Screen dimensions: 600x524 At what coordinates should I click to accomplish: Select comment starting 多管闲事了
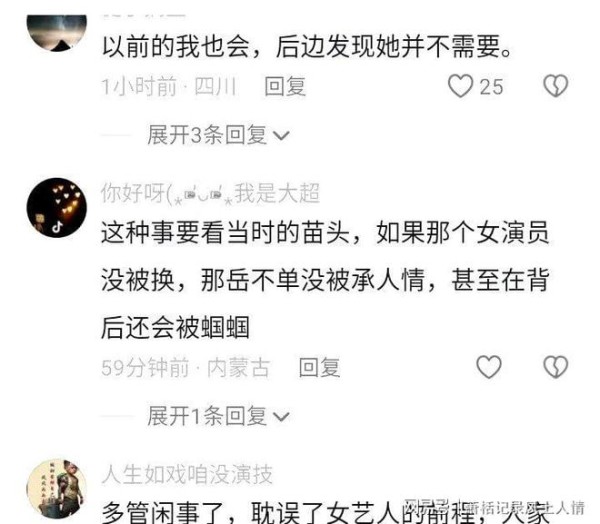point(325,512)
